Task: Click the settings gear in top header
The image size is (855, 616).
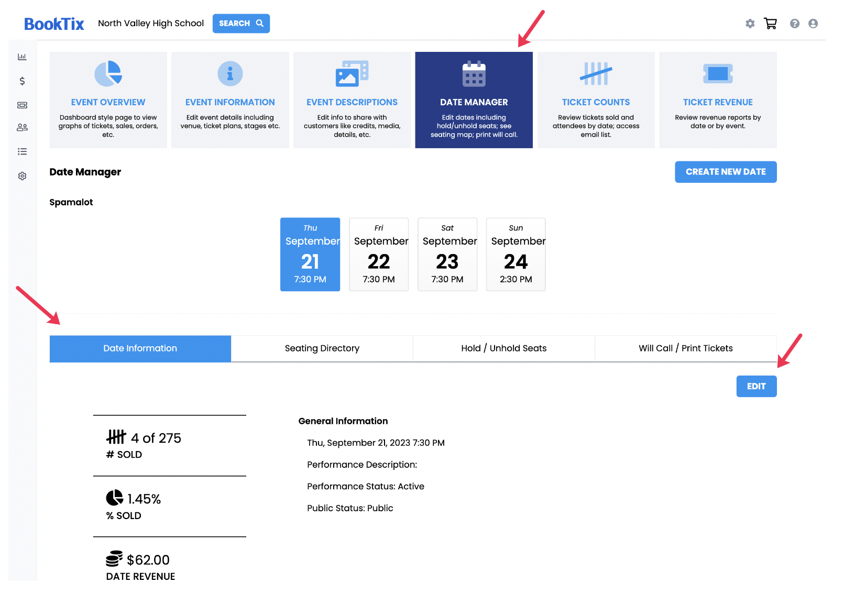Action: [x=750, y=24]
